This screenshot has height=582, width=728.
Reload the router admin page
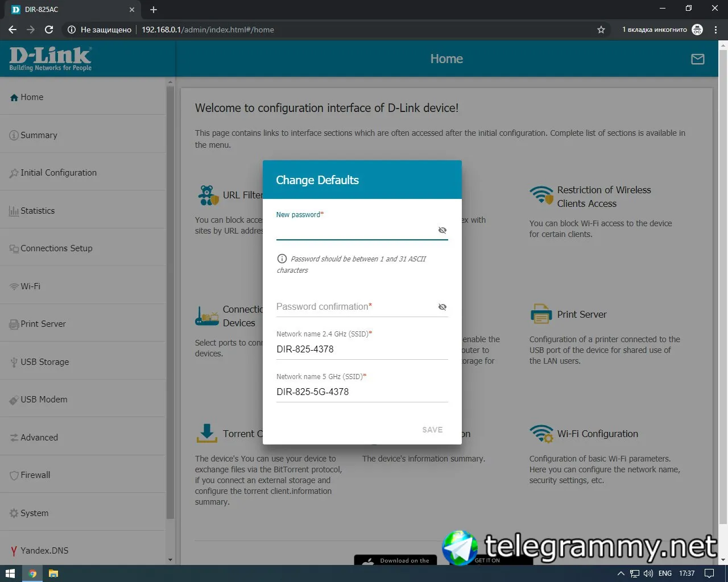tap(49, 30)
